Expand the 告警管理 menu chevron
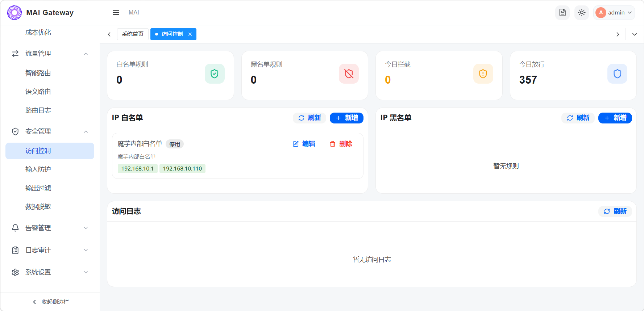Viewport: 644px width, 311px height. [x=86, y=228]
